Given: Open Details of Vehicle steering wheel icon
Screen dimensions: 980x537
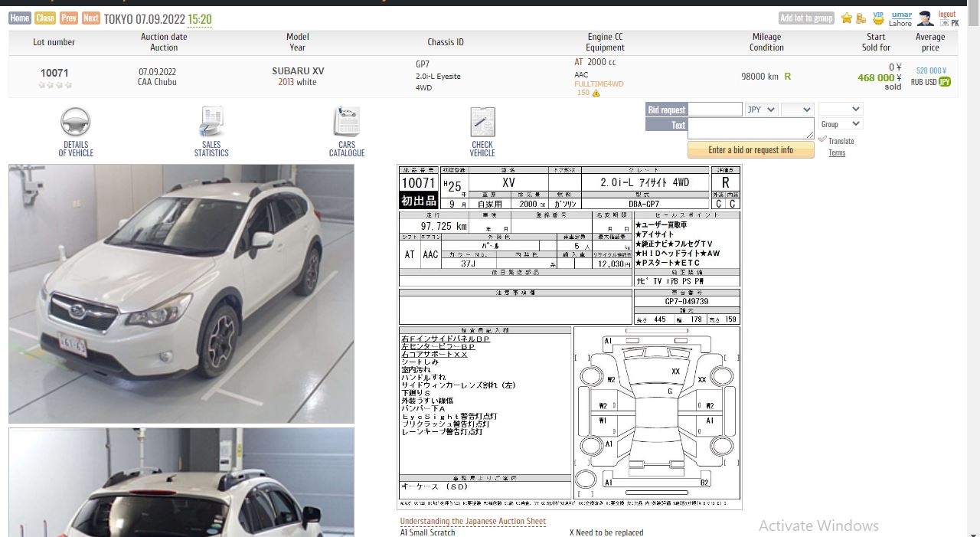Looking at the screenshot, I should pyautogui.click(x=75, y=123).
